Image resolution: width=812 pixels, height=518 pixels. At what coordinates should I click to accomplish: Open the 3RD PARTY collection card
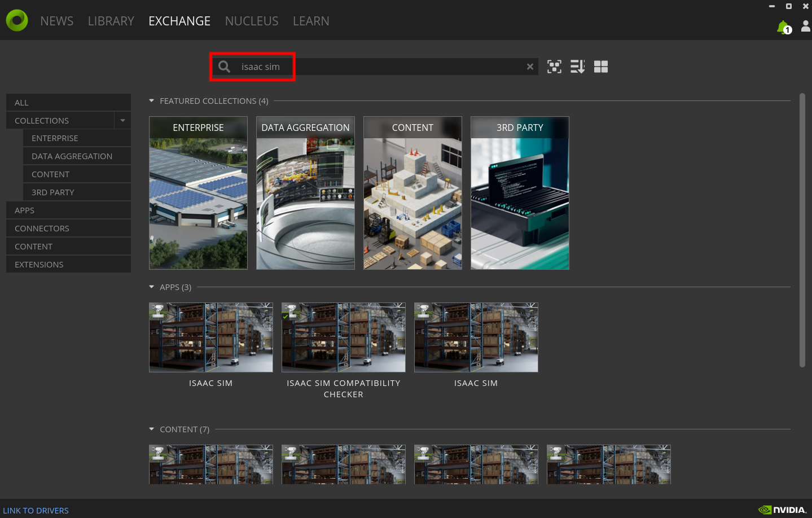(520, 193)
